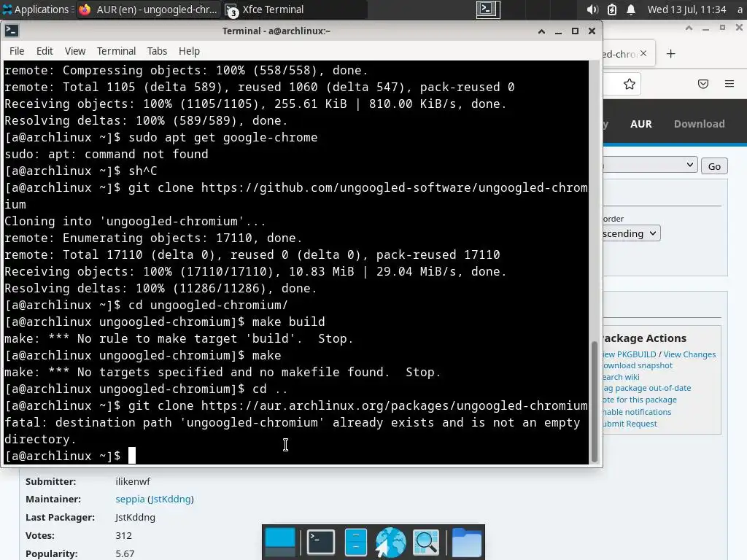Click the terminal launcher icon in the top panel
Screen dimensions: 747x560
(x=488, y=9)
